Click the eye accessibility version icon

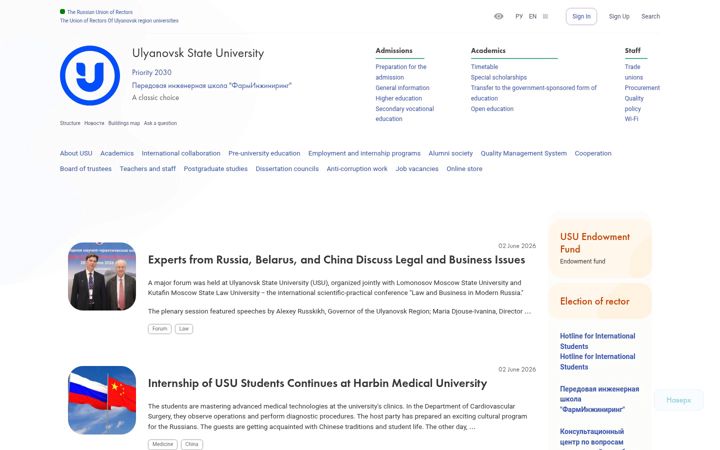pyautogui.click(x=498, y=16)
